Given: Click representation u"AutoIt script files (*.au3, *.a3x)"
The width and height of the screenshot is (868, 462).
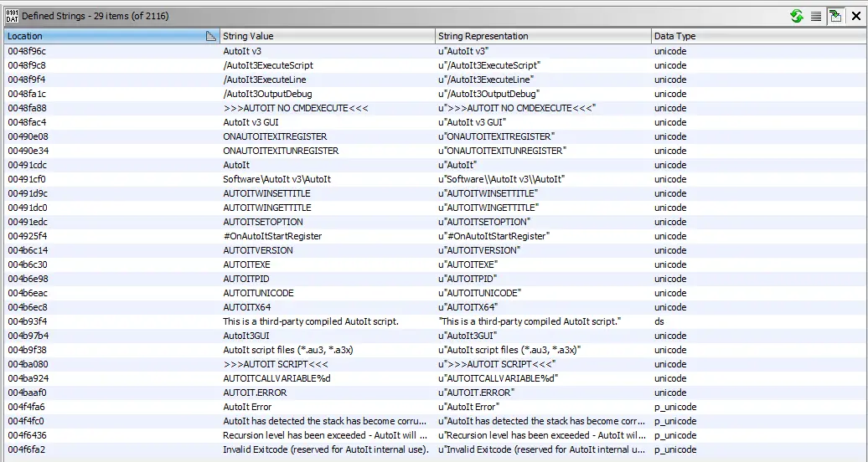Looking at the screenshot, I should (x=509, y=350).
